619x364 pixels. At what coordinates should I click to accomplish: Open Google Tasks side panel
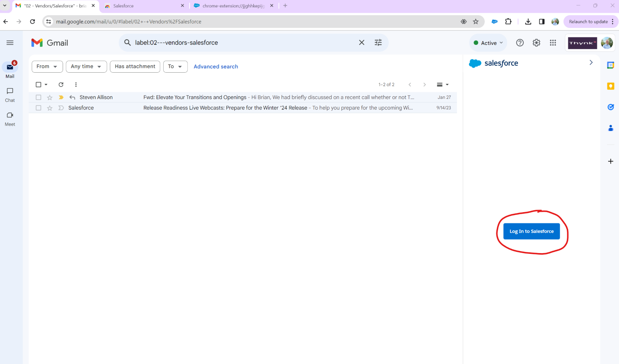pos(610,107)
